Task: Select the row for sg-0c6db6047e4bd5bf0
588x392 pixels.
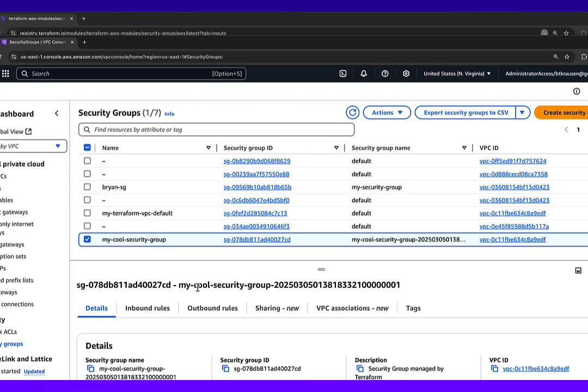Action: pos(87,200)
